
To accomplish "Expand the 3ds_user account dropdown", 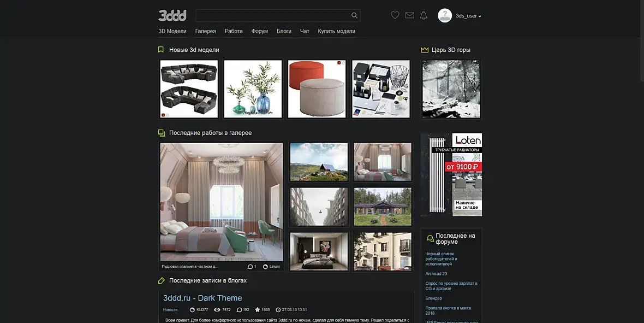I will (x=469, y=16).
